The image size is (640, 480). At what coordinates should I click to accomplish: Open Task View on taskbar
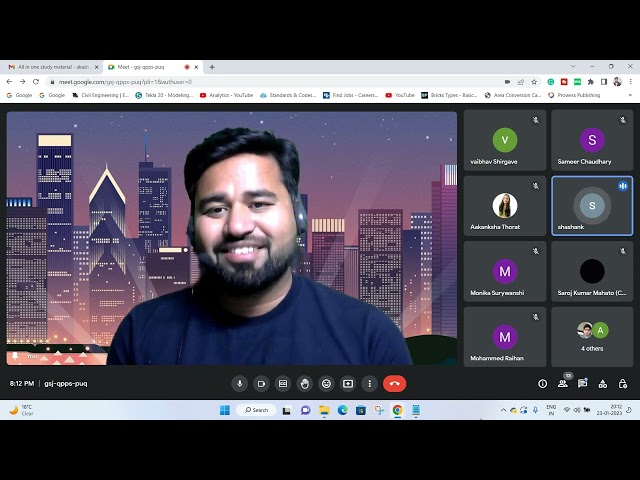pyautogui.click(x=287, y=410)
